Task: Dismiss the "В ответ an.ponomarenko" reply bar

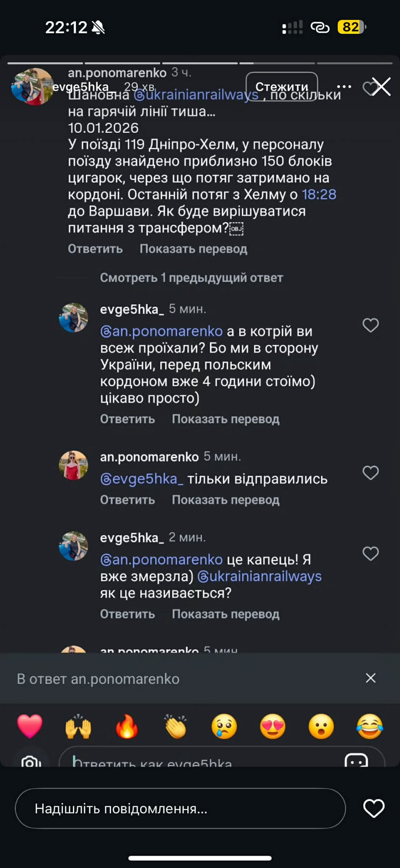Action: pos(370,678)
